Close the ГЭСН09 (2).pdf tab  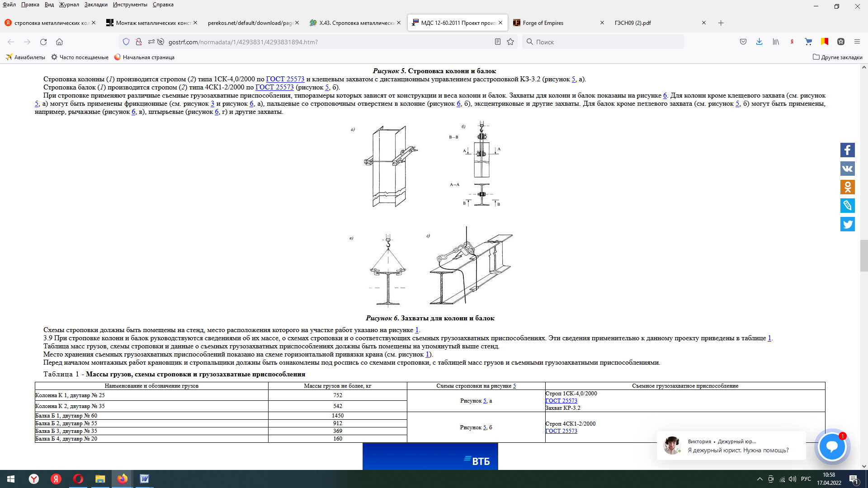[x=704, y=23]
